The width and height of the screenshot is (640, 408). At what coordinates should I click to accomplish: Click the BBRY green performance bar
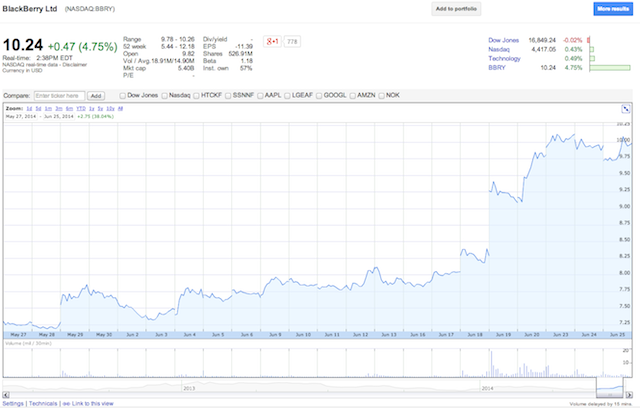click(610, 68)
